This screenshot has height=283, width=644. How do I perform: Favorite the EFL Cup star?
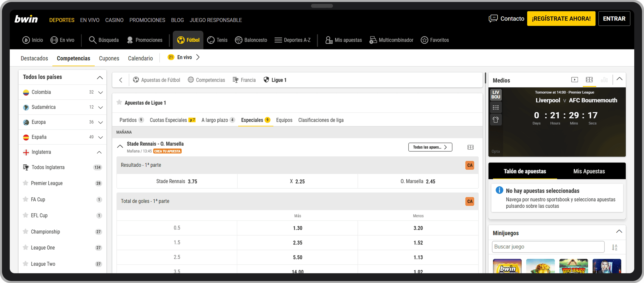click(25, 215)
